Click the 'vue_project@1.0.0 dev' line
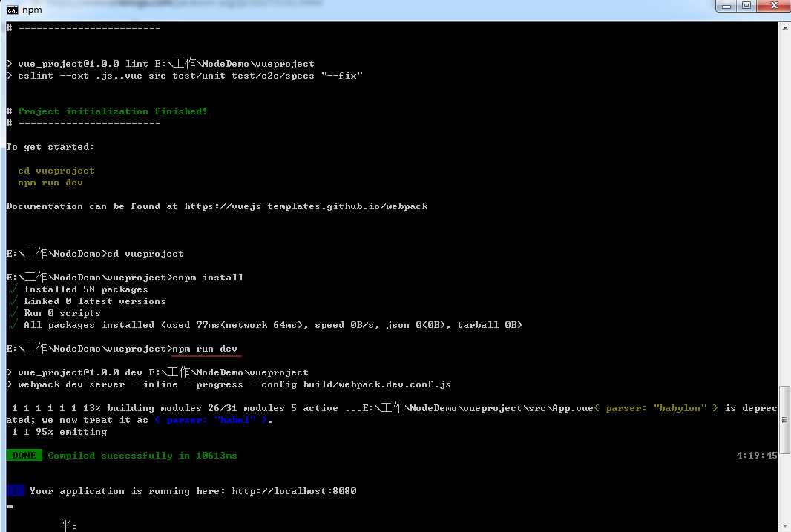This screenshot has height=532, width=791. 163,372
